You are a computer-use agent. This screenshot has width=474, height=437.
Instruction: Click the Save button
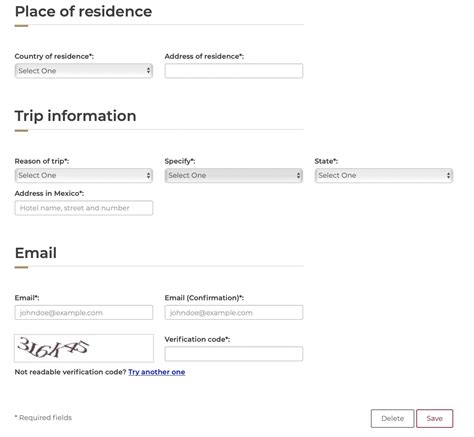[434, 418]
